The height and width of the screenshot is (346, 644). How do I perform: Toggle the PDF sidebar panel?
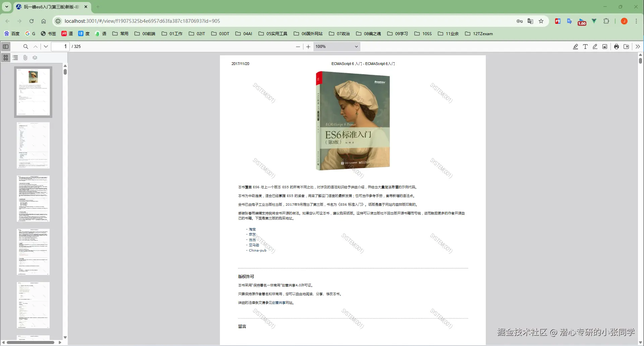[6, 47]
